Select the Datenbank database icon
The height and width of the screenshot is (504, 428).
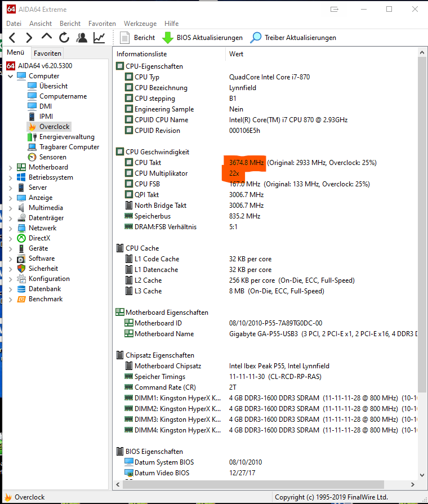(21, 289)
